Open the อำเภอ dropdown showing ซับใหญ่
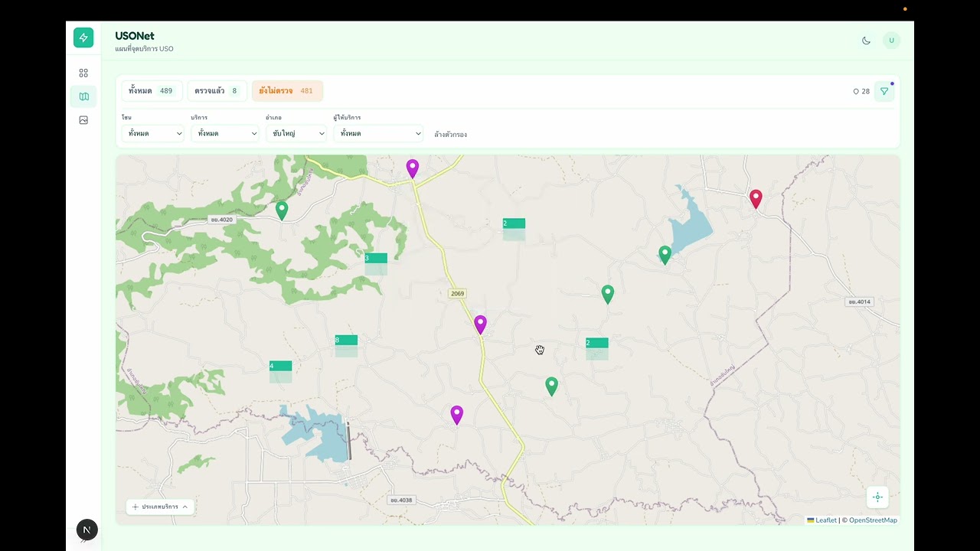This screenshot has width=980, height=551. coord(296,133)
